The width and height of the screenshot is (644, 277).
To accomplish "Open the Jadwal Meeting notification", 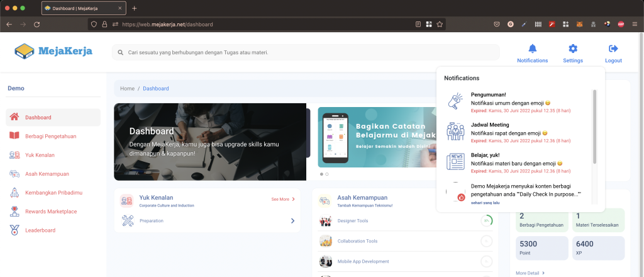I will (x=518, y=132).
